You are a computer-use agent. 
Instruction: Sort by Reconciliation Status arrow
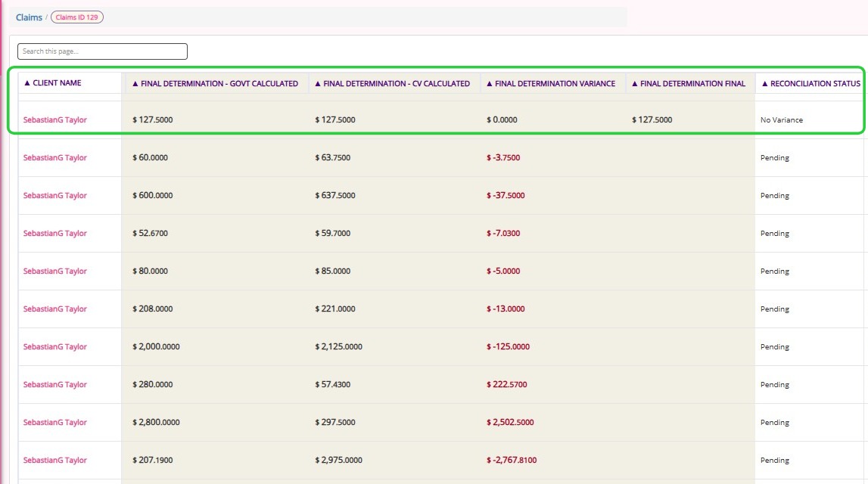tap(764, 83)
